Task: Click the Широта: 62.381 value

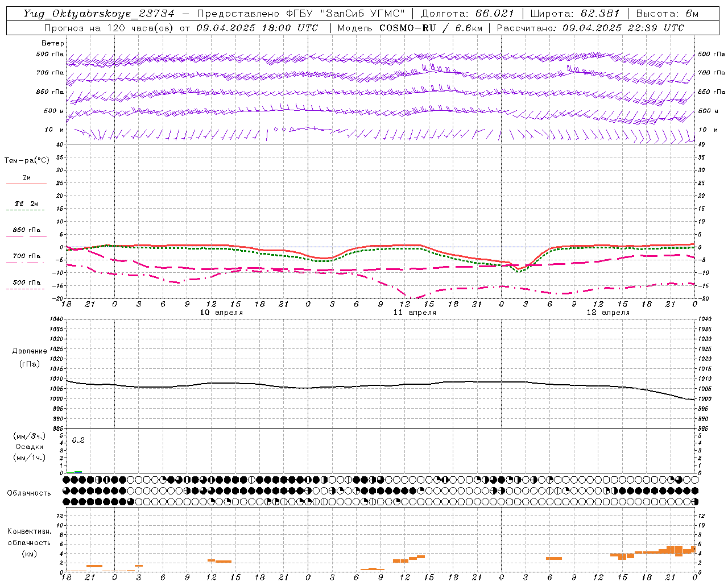Action: pyautogui.click(x=574, y=14)
